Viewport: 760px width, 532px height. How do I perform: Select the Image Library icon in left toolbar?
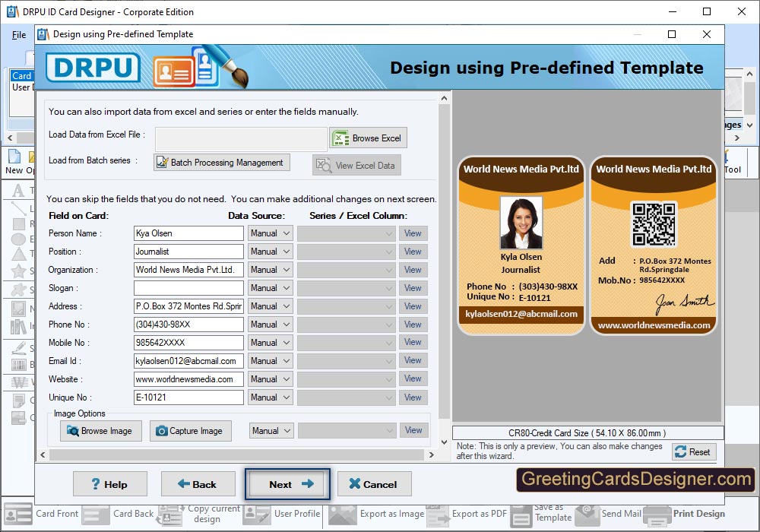tap(18, 327)
